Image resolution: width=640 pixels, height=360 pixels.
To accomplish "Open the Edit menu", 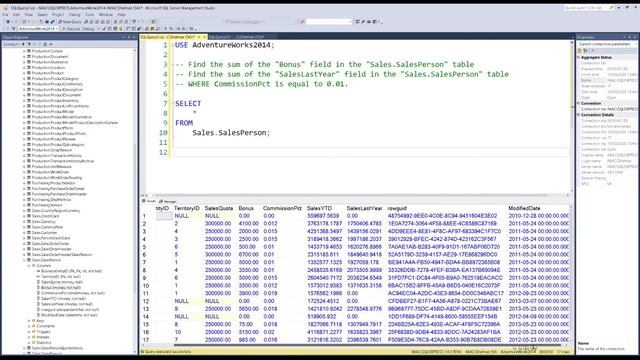I will pyautogui.click(x=16, y=15).
